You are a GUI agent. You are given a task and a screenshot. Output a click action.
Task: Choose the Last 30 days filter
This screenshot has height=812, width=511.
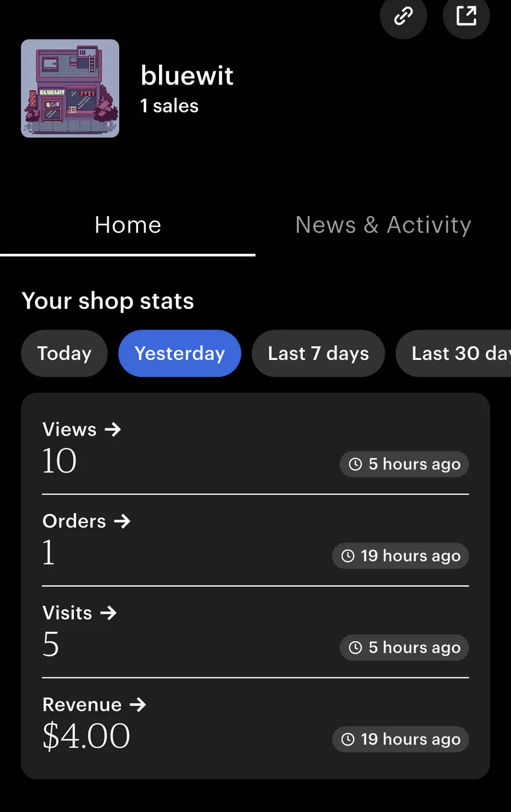[x=454, y=353]
